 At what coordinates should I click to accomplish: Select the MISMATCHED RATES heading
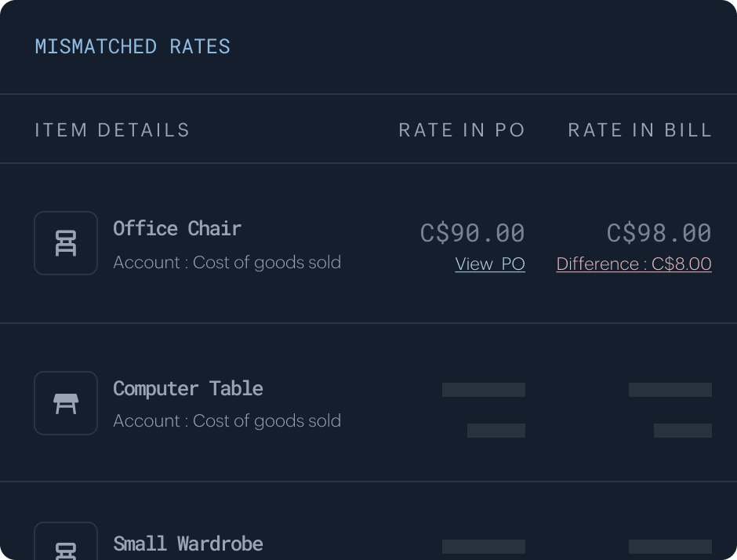(x=132, y=45)
